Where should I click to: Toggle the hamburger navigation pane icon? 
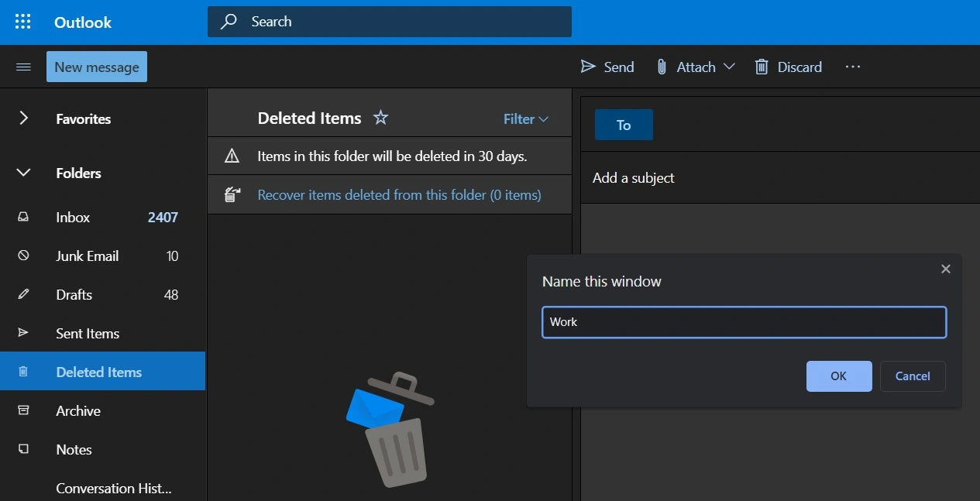pos(23,67)
